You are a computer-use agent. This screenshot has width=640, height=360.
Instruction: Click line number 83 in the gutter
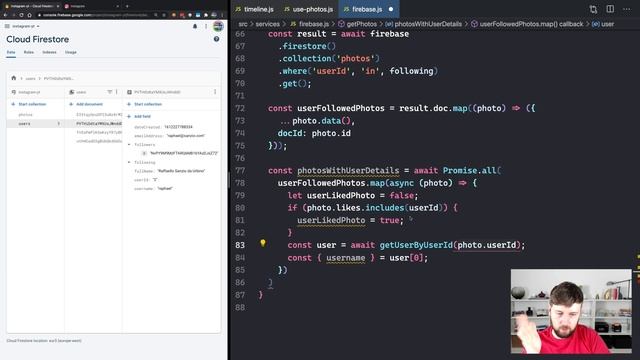tap(240, 245)
